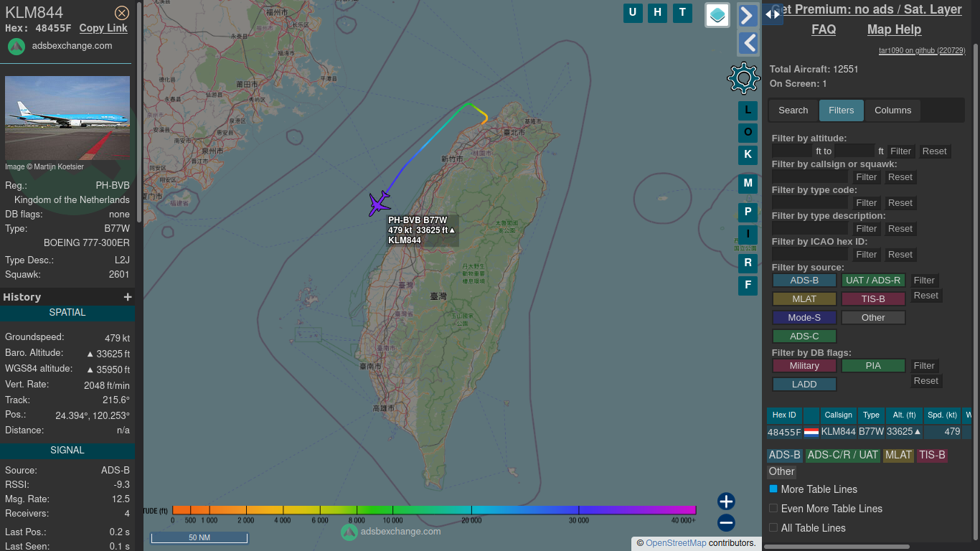Image resolution: width=980 pixels, height=551 pixels.
Task: Enable More Table Lines checkbox
Action: (773, 489)
